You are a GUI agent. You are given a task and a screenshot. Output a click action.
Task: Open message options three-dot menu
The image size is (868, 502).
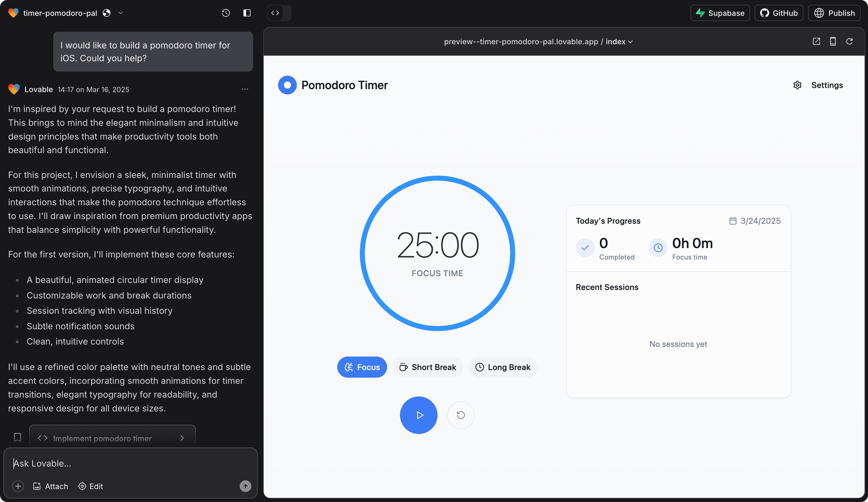point(245,89)
